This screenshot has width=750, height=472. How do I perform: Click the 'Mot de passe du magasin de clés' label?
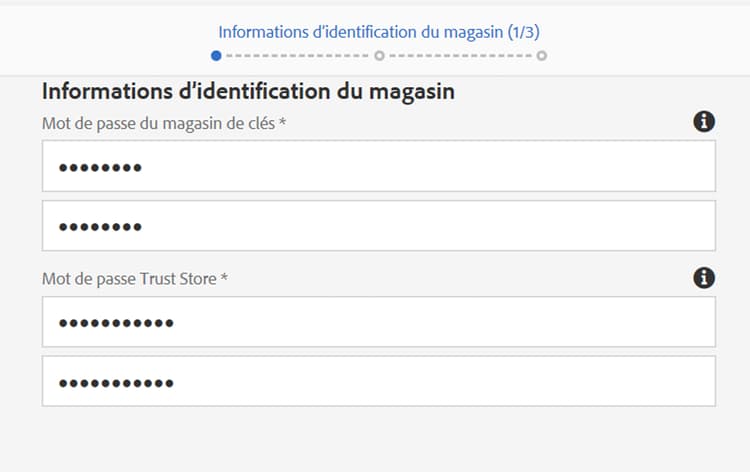click(158, 123)
